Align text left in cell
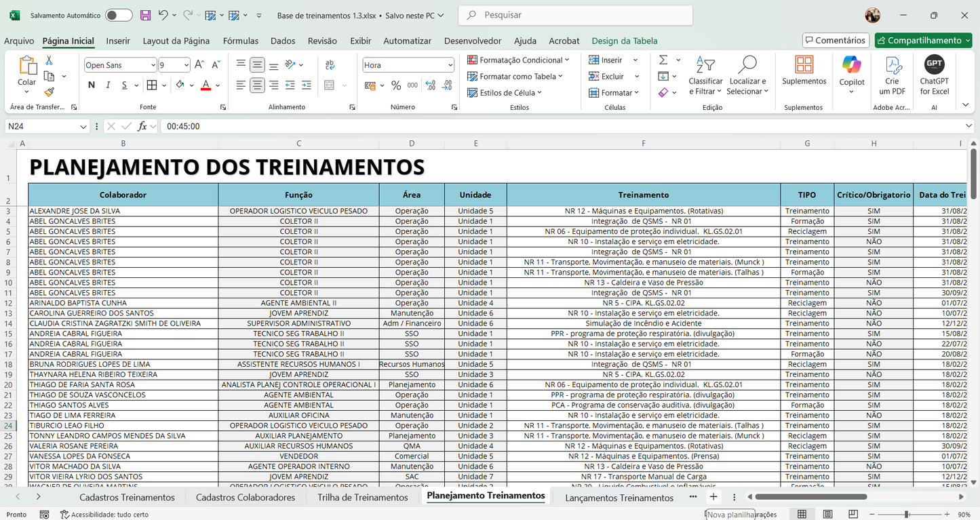The image size is (980, 520). click(x=241, y=85)
